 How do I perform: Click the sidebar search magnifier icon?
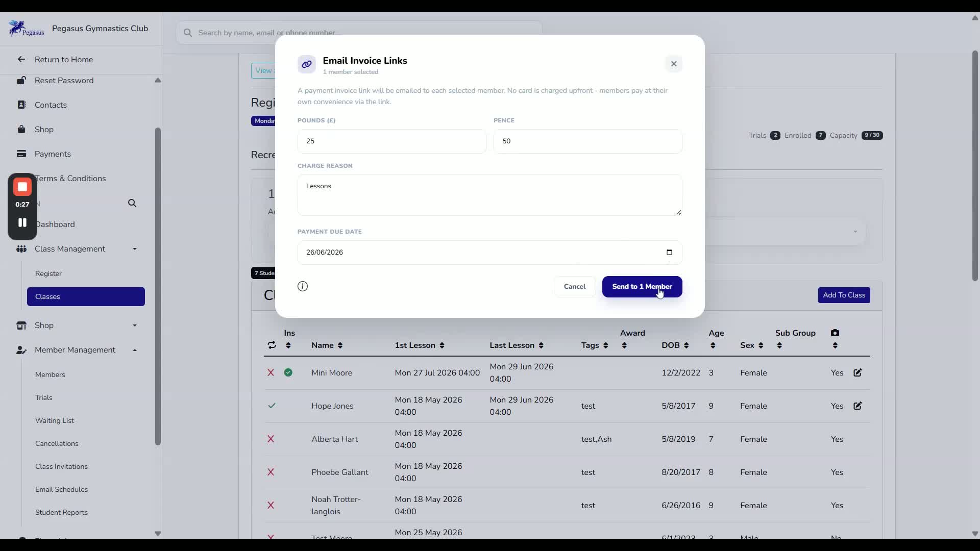[132, 203]
